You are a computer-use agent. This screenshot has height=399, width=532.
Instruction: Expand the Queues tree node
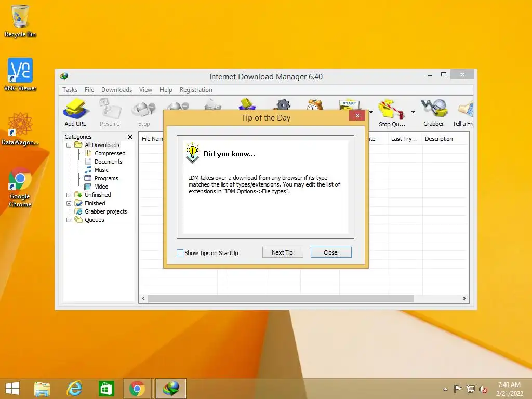69,220
